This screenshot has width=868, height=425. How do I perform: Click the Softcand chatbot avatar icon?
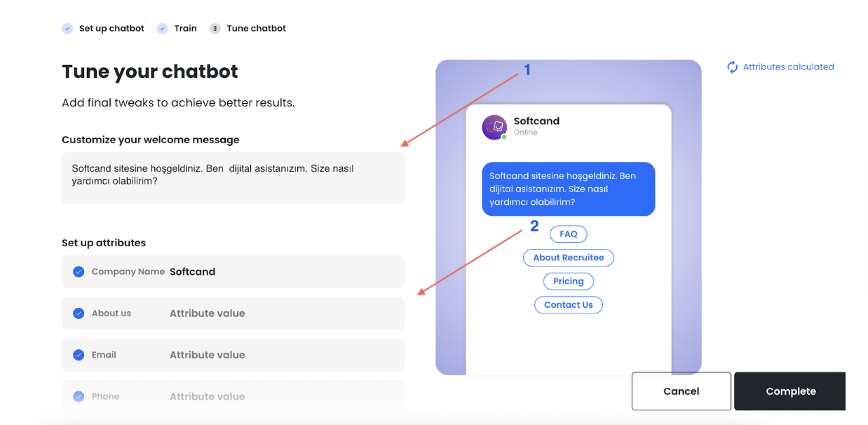click(494, 127)
